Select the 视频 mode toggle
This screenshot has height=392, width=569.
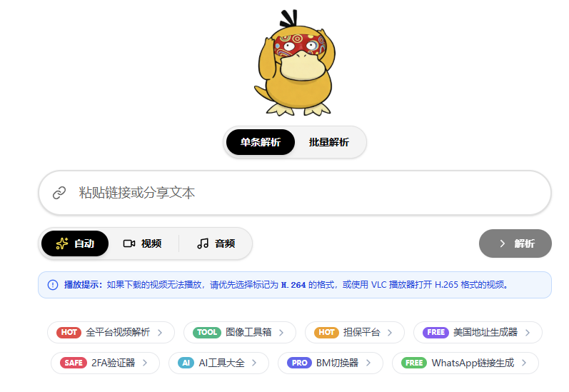[142, 243]
